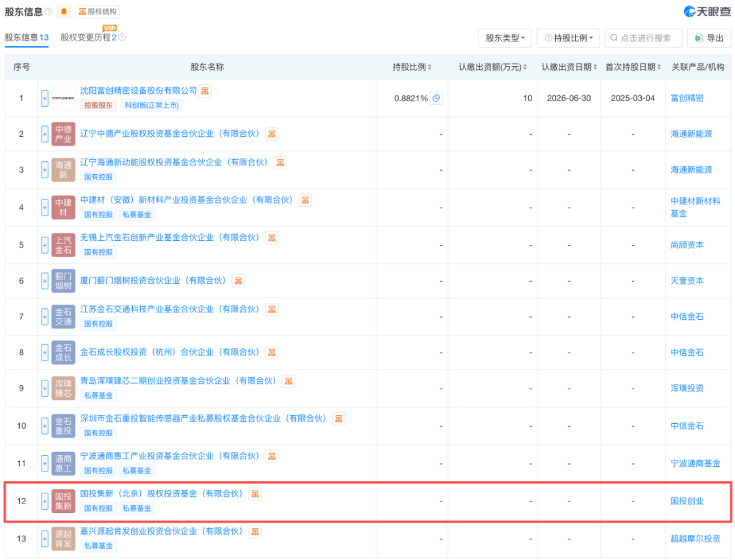Click equity structure icon beside 青岛浑璞臻芯

[x=289, y=381]
